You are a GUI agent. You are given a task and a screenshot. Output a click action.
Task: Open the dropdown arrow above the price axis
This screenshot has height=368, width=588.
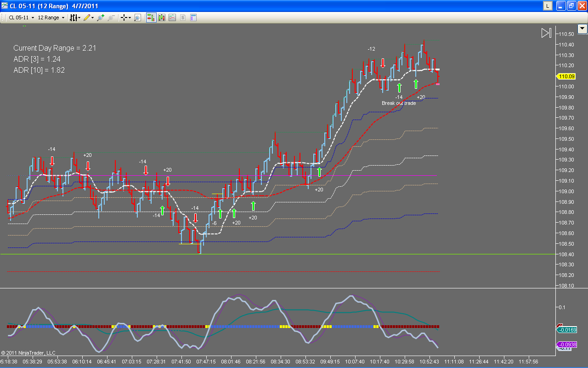point(582,29)
